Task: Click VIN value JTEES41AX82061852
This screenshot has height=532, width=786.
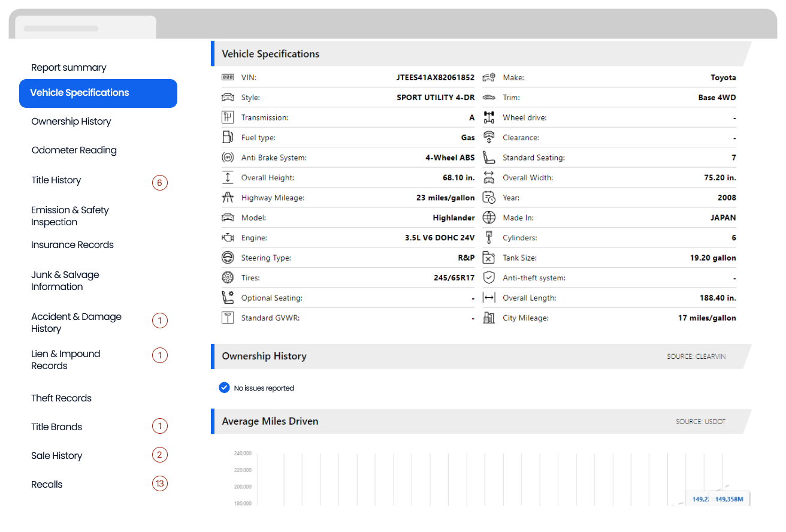Action: click(436, 77)
